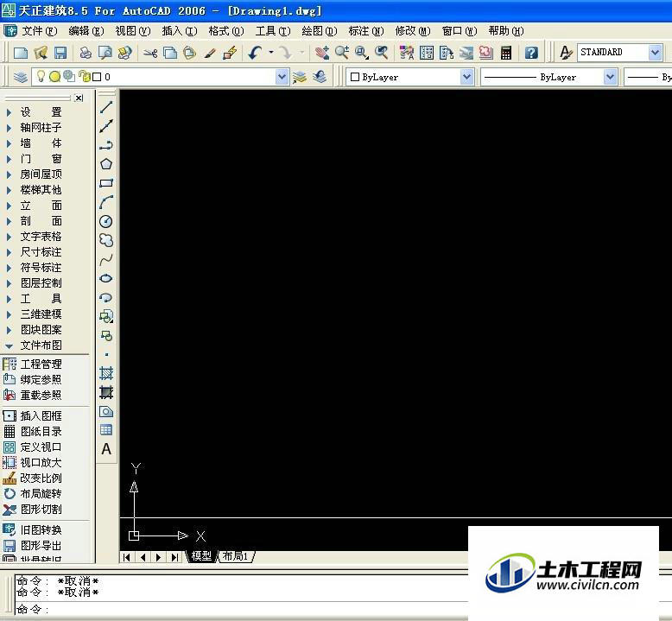This screenshot has height=621, width=672.
Task: Toggle layer on/off lightbulb icon
Action: (x=41, y=76)
